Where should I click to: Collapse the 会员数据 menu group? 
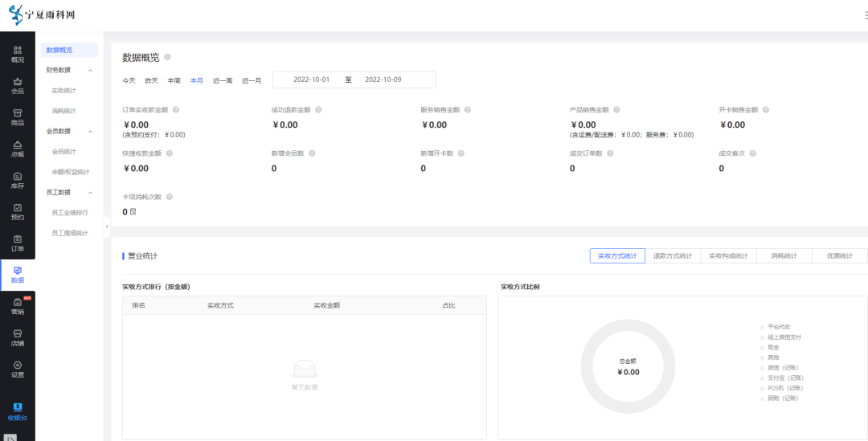coord(90,131)
